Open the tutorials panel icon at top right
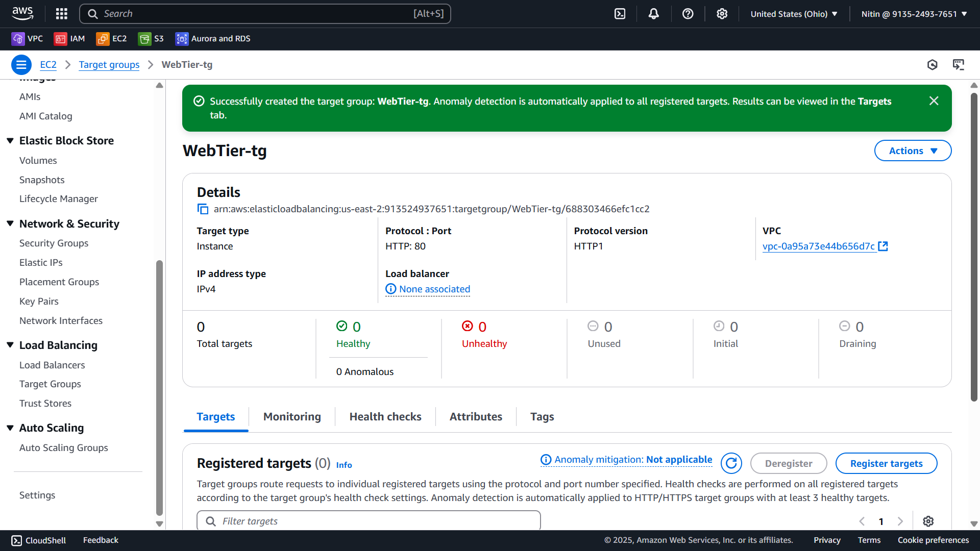 (x=958, y=65)
